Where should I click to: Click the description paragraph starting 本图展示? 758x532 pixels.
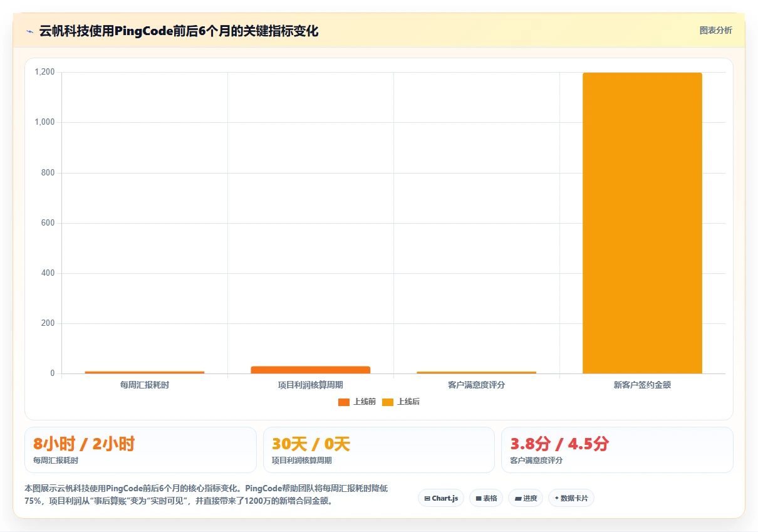pos(206,494)
